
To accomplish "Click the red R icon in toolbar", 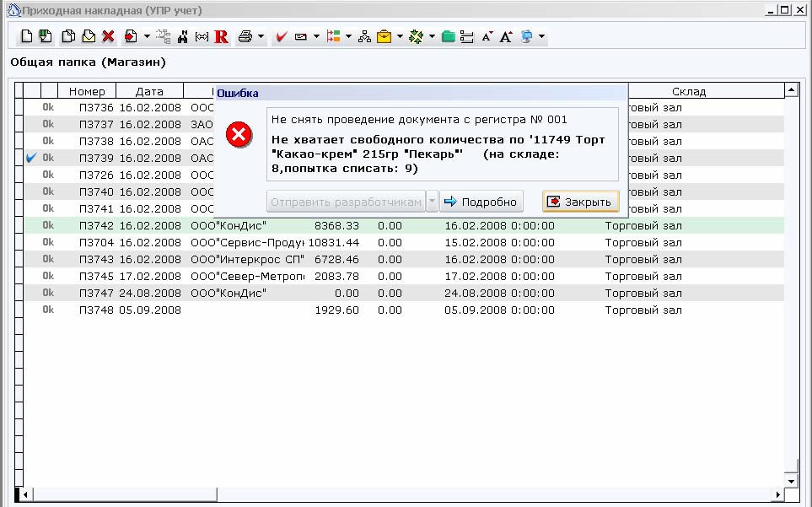I will 221,36.
